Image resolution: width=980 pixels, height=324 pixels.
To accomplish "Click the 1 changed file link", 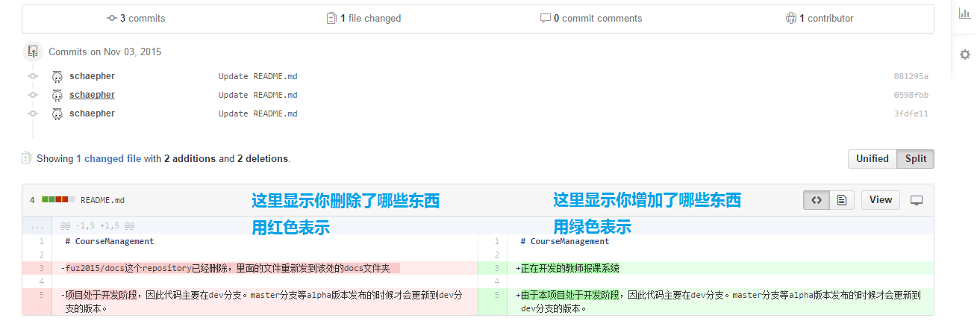I will [x=108, y=159].
